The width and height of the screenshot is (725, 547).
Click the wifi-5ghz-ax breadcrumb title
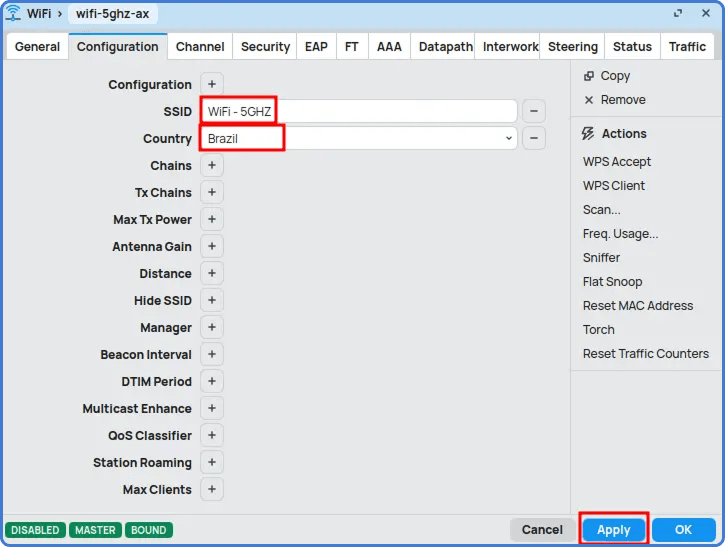pyautogui.click(x=113, y=14)
